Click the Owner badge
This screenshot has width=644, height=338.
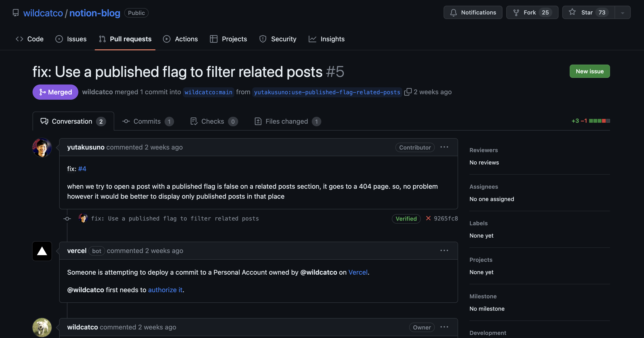(422, 327)
